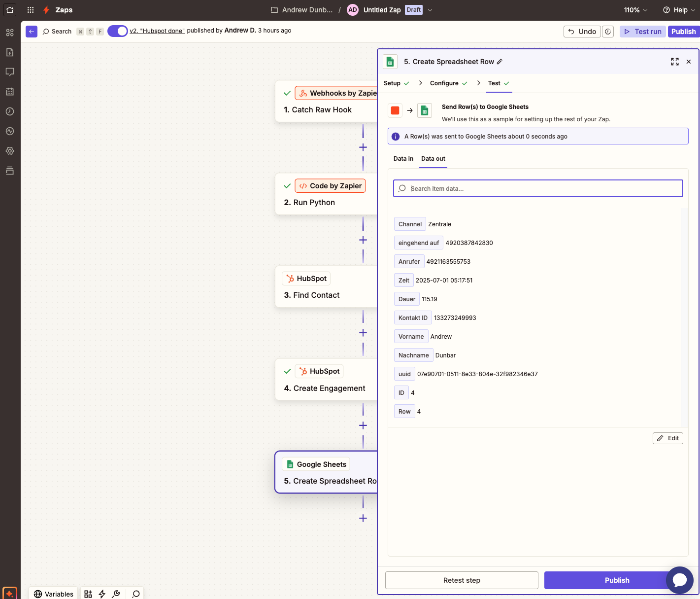The width and height of the screenshot is (700, 599).
Task: Add a step after Create Spreadsheet Row
Action: pyautogui.click(x=363, y=518)
